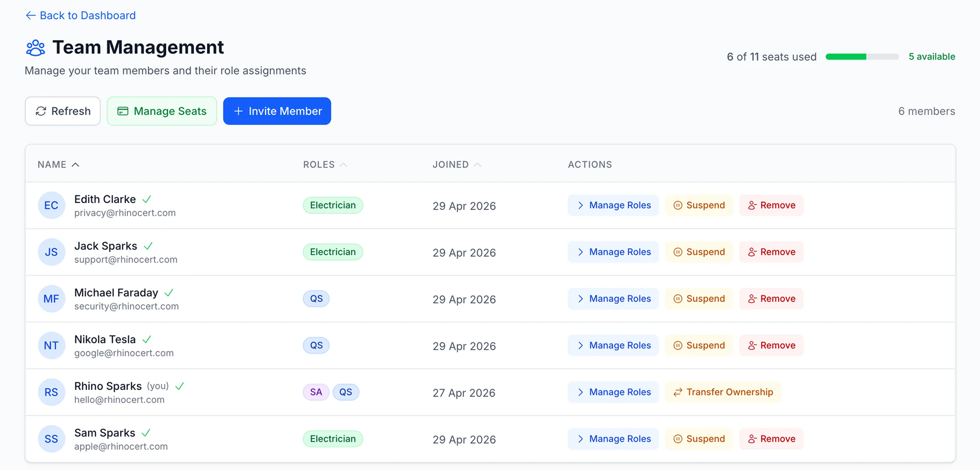Click the name Nikola Tesla

pos(105,339)
